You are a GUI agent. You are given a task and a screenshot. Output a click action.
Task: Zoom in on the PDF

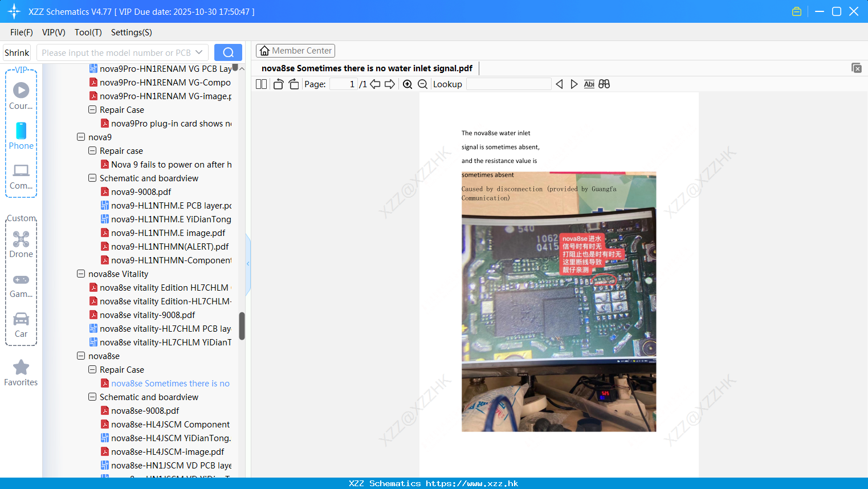pyautogui.click(x=407, y=84)
